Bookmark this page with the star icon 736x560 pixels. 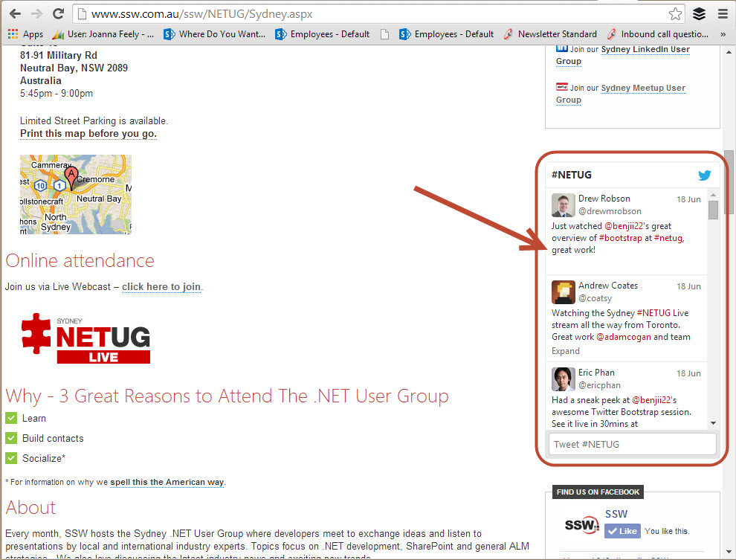point(675,14)
